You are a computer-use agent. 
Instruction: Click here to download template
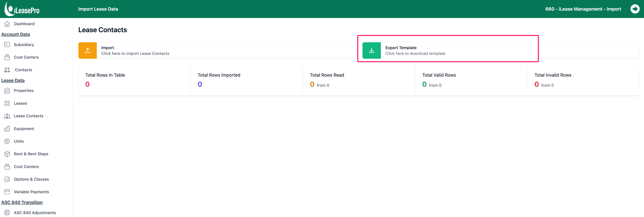415,53
